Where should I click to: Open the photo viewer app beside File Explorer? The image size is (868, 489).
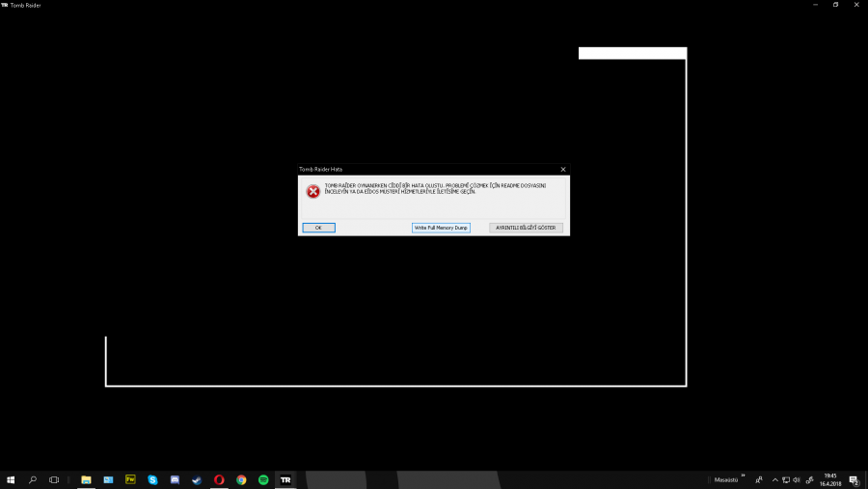point(108,479)
